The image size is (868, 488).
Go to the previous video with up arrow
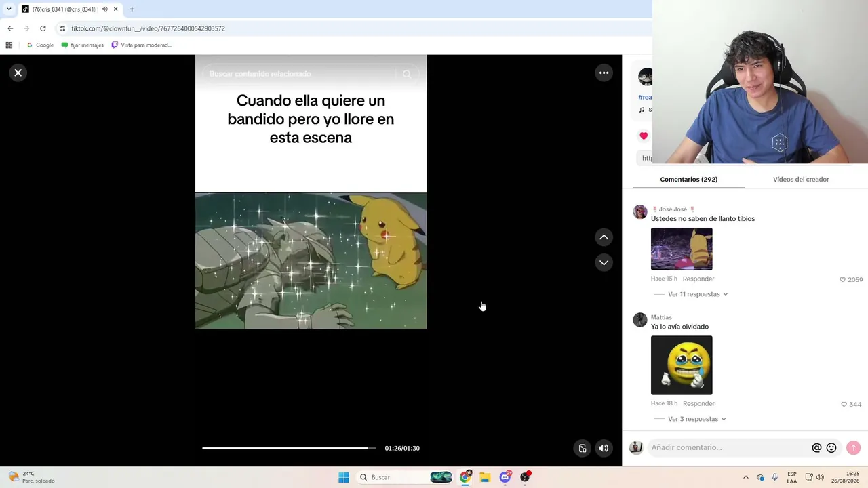point(604,237)
